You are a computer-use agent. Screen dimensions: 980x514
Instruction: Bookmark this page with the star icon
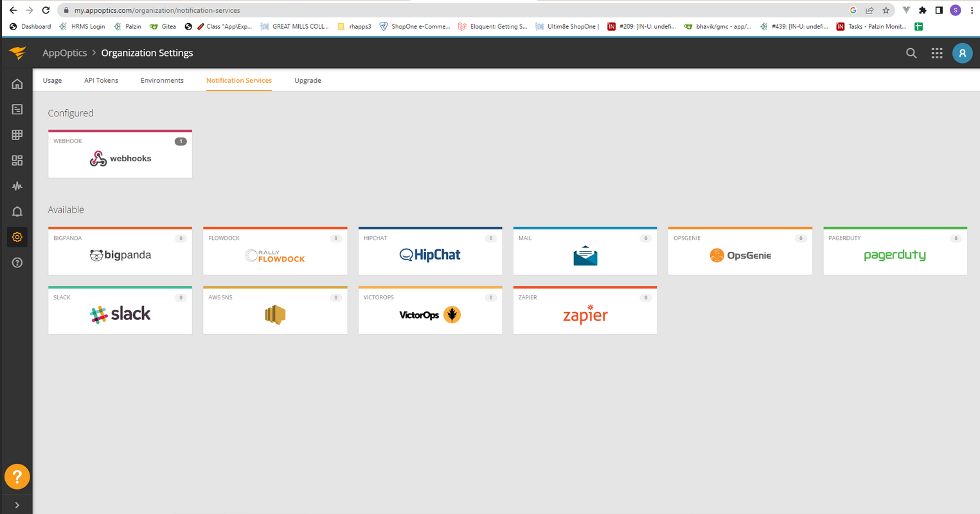(886, 10)
